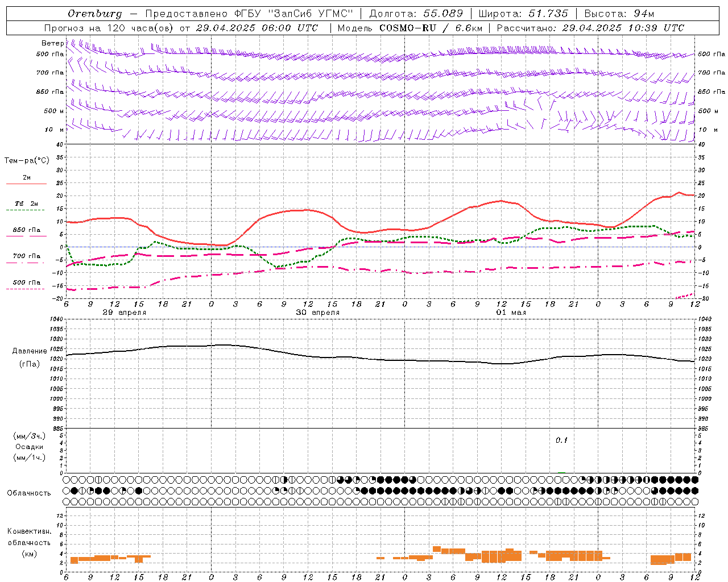Click the (гПа) unit under Давление
728x582 pixels.
pos(30,364)
